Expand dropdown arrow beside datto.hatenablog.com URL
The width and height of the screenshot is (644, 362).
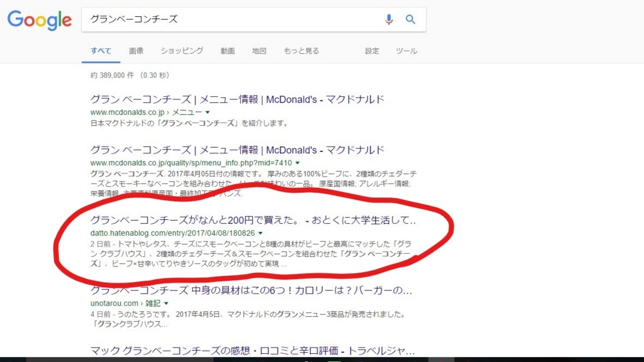click(260, 233)
